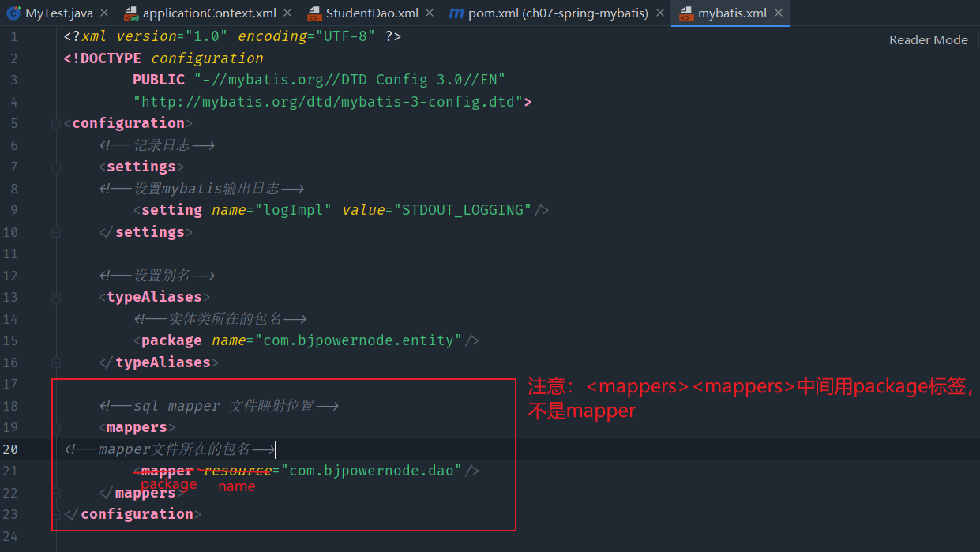Viewport: 980px width, 552px height.
Task: Click the 记录日志 comment on line 6
Action: coord(157,145)
